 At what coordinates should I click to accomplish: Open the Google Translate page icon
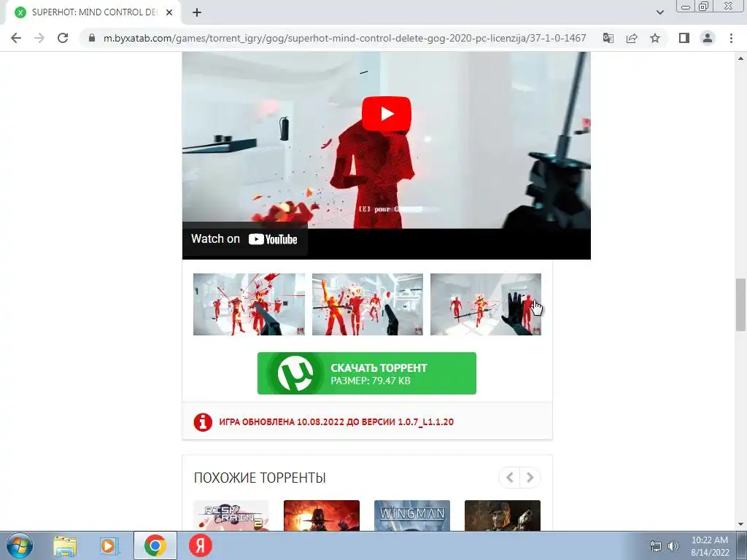[x=608, y=38]
